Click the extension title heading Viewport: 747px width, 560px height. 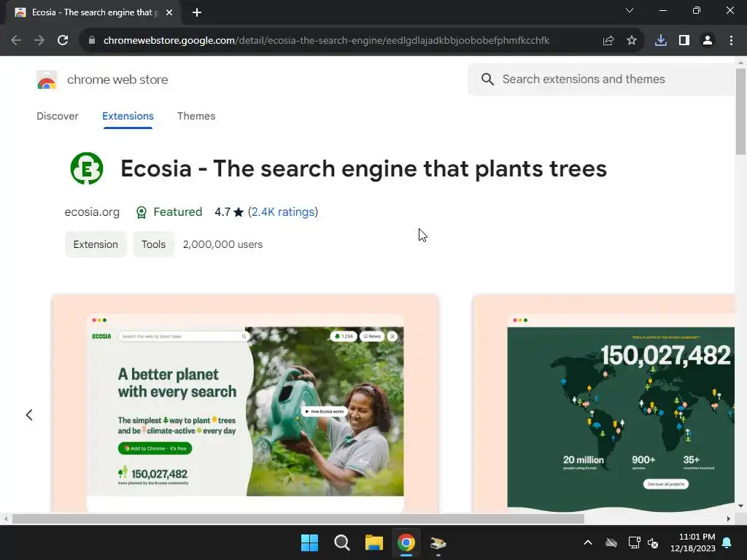coord(363,168)
